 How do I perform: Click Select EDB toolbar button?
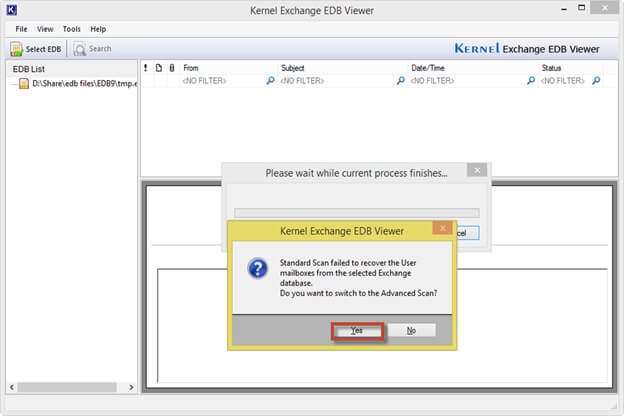pos(36,49)
